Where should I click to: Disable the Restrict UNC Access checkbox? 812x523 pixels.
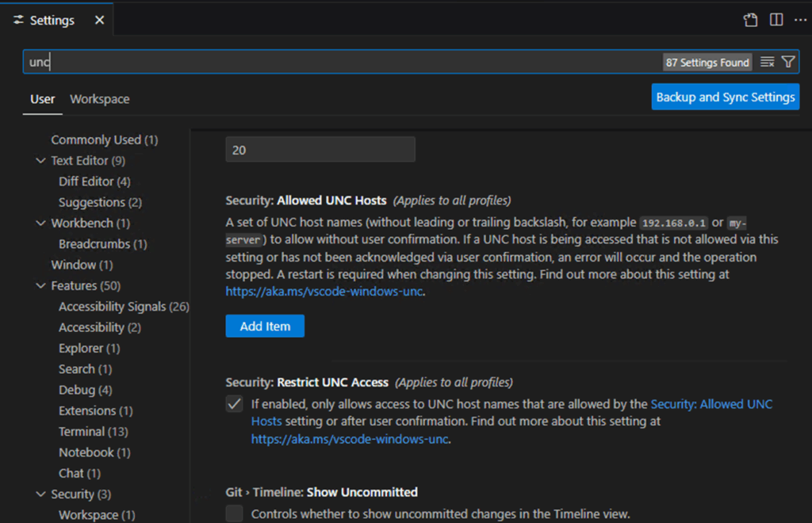(235, 404)
